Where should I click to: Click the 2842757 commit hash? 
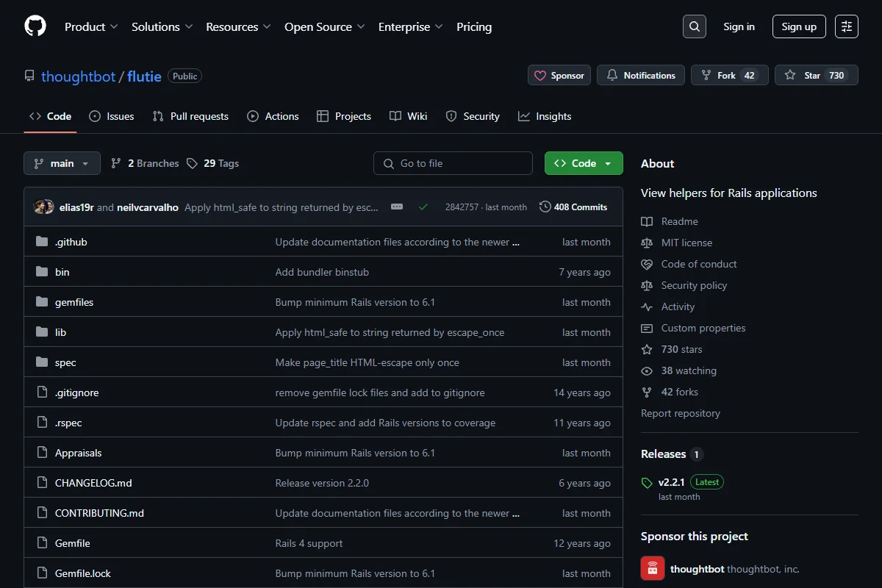[462, 207]
